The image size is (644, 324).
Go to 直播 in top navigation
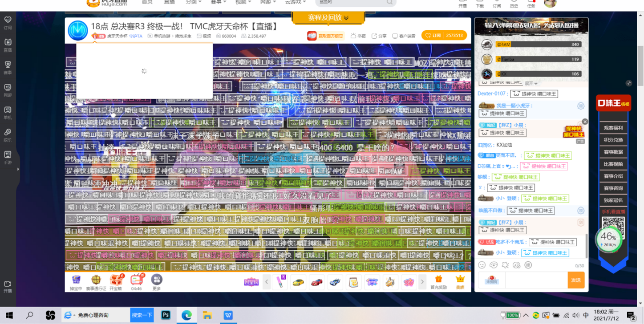tap(169, 2)
